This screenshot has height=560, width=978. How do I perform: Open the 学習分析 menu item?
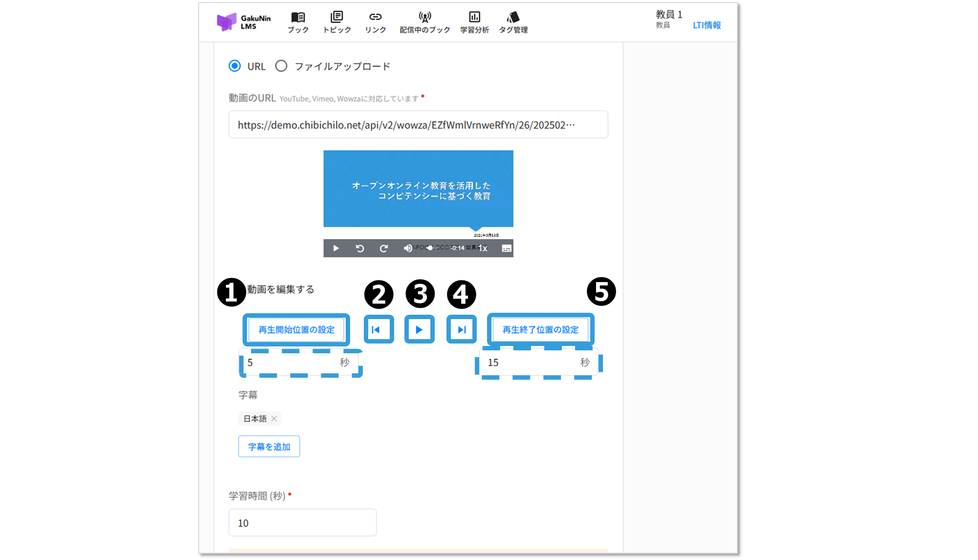point(474,22)
